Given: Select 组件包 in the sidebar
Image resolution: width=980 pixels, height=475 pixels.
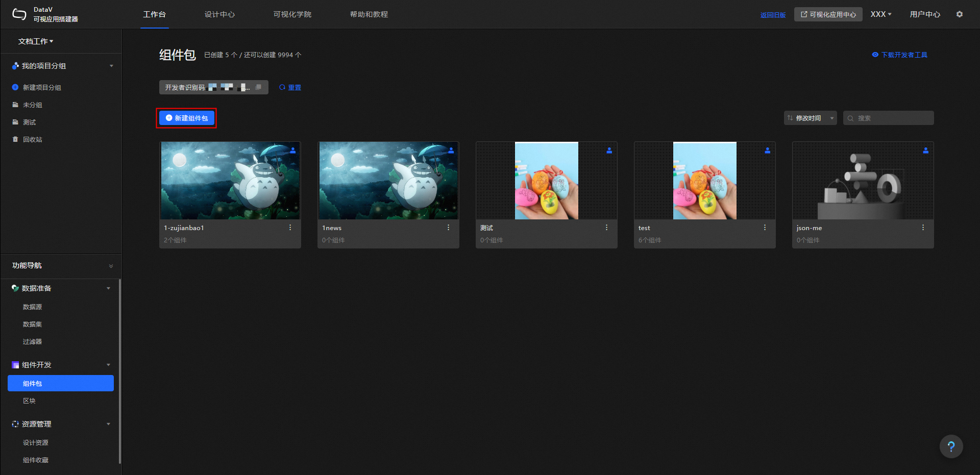Looking at the screenshot, I should [x=61, y=383].
